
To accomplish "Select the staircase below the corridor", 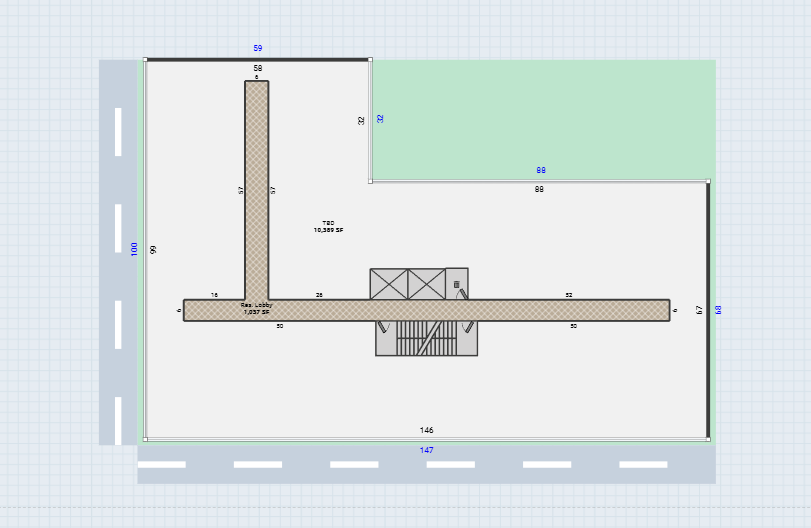I will (x=426, y=338).
